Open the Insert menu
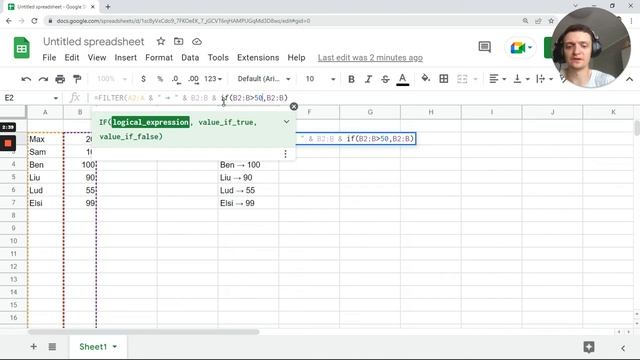The image size is (640, 360). [x=125, y=58]
